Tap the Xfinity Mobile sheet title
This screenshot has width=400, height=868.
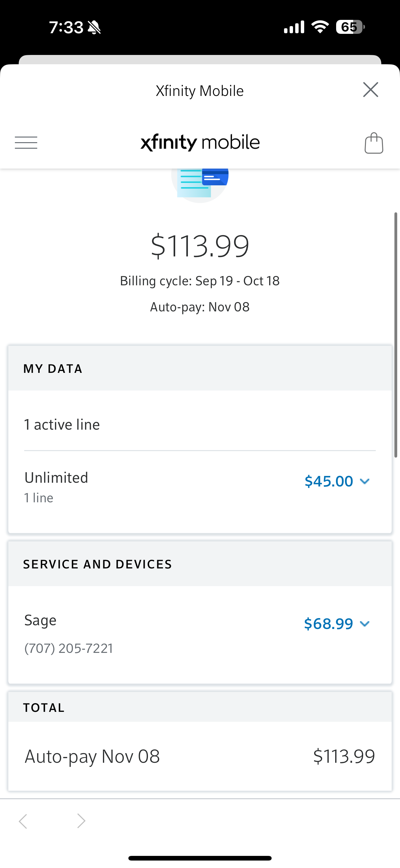200,91
